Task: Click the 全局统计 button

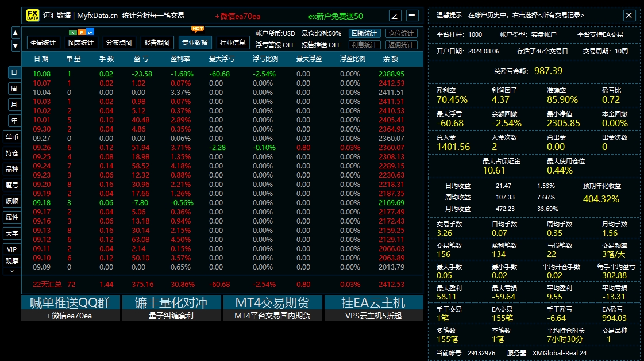Action: click(x=43, y=43)
